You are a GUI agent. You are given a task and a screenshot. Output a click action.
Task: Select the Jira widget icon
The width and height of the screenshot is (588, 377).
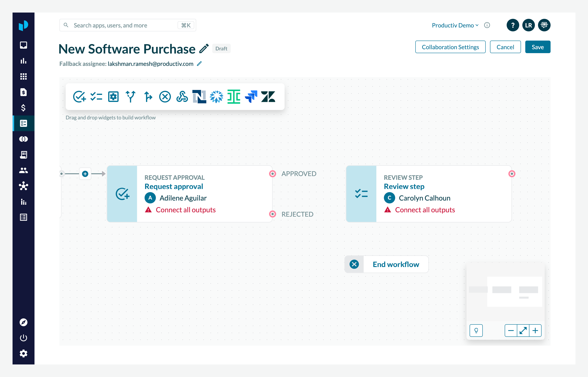tap(251, 96)
